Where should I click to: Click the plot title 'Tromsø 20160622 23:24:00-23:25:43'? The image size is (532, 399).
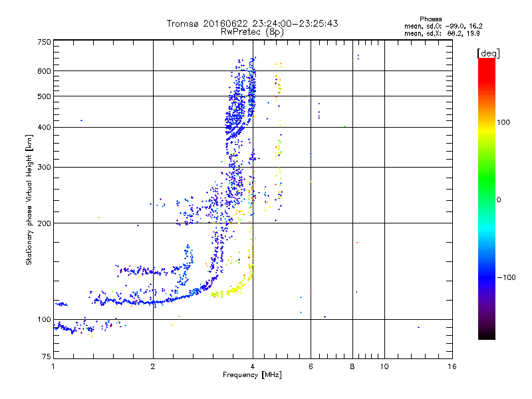point(252,23)
